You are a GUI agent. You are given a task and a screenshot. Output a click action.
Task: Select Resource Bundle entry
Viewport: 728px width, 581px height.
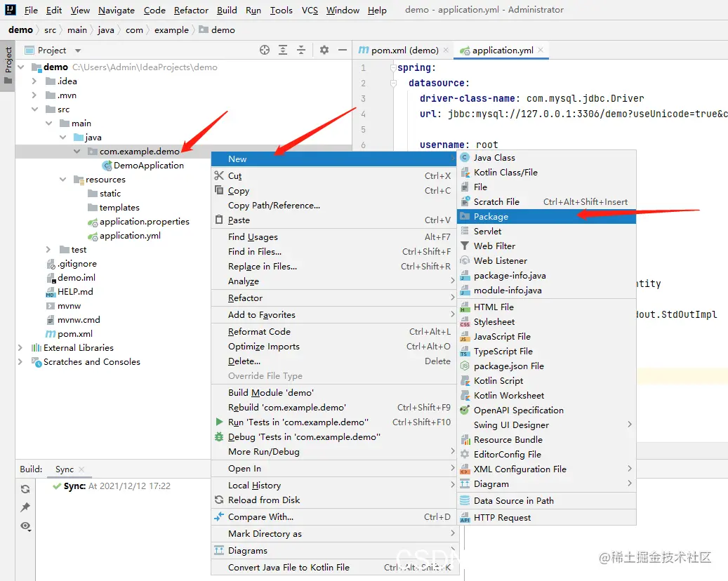coord(546,440)
